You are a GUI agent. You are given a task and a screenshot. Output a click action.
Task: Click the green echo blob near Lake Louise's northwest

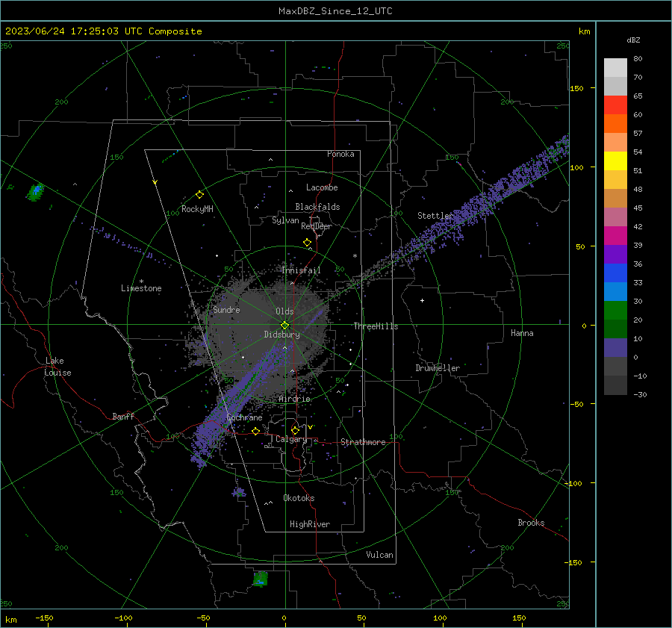[x=36, y=192]
